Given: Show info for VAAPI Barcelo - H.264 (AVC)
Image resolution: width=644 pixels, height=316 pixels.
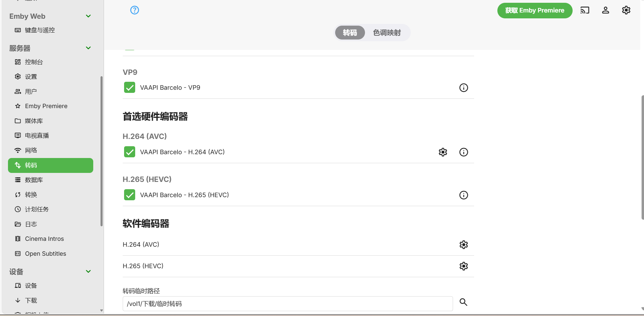Looking at the screenshot, I should [x=463, y=152].
